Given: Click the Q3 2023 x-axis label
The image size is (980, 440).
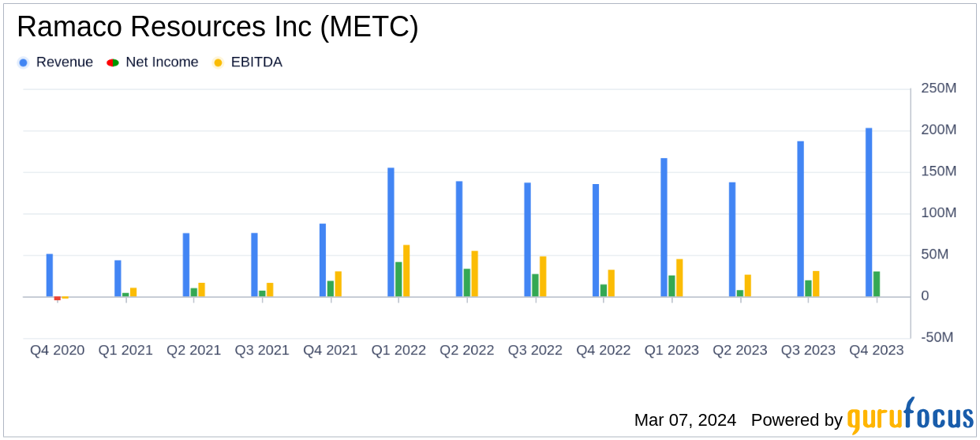Looking at the screenshot, I should click(808, 351).
